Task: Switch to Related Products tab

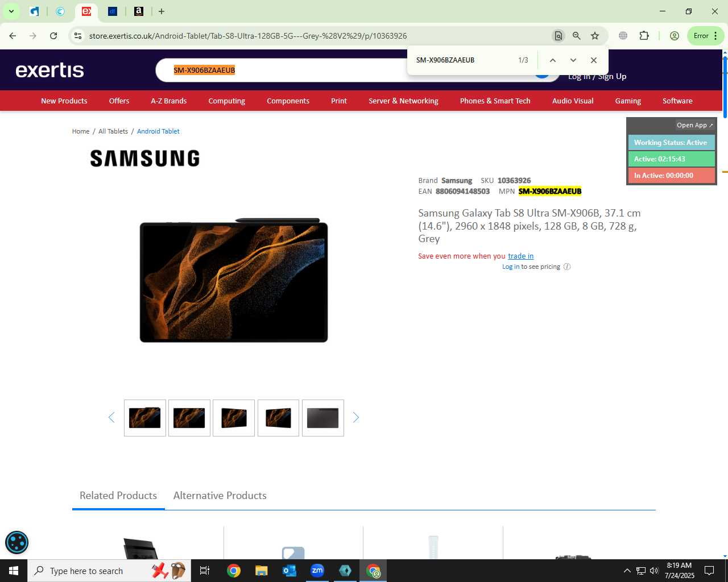Action: pos(118,496)
